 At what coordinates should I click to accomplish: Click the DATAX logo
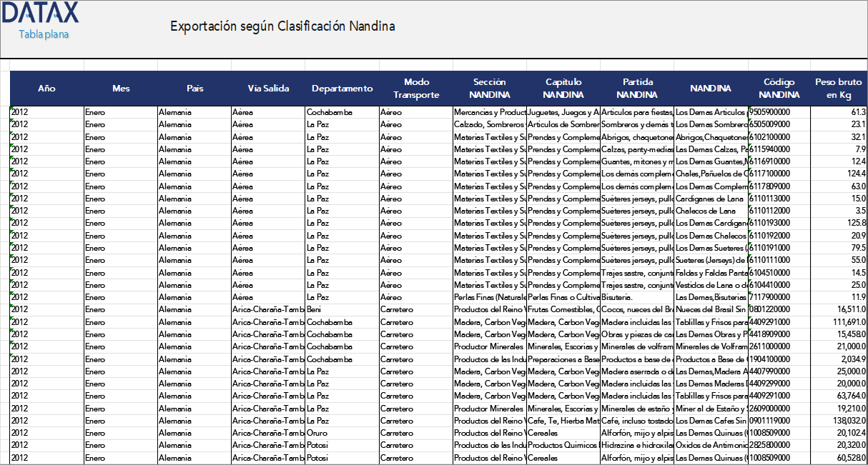tap(40, 13)
